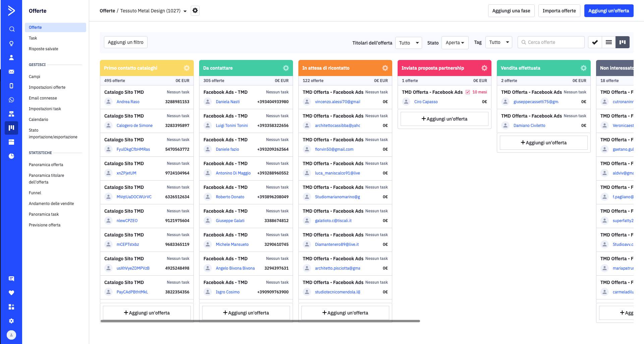Open the email campaigns envelope icon
Screen dimensions: 644x344
click(11, 72)
